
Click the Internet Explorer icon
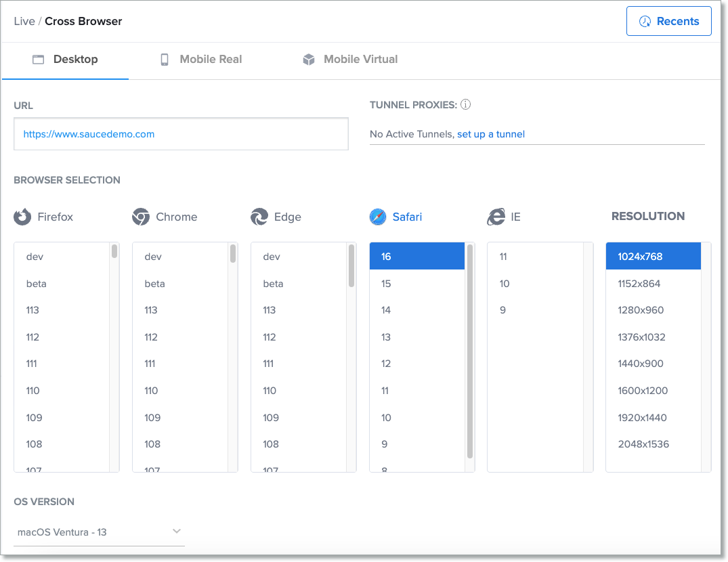pyautogui.click(x=496, y=217)
